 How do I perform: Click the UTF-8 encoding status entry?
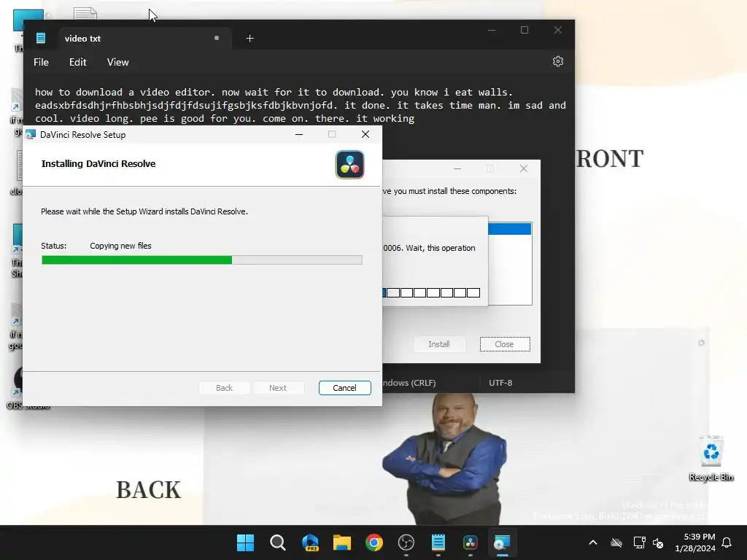pyautogui.click(x=500, y=382)
